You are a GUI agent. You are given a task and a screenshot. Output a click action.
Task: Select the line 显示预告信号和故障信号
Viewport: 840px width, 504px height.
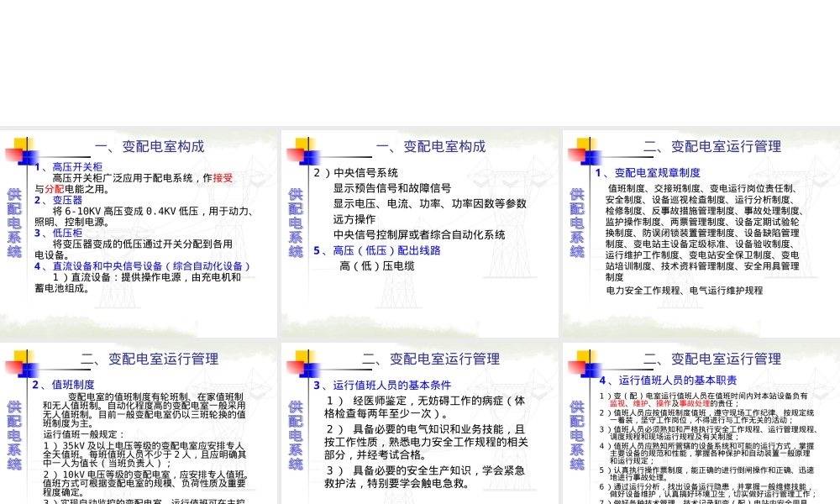click(392, 188)
